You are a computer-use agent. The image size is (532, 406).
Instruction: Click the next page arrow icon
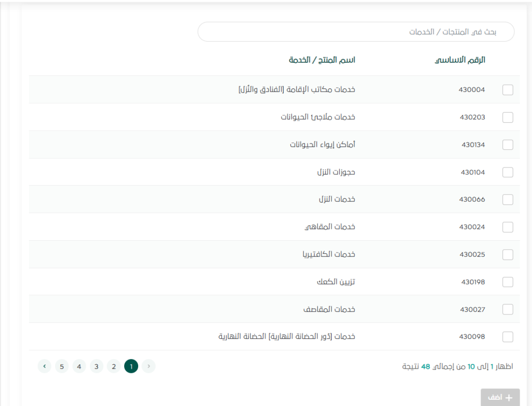(45, 366)
